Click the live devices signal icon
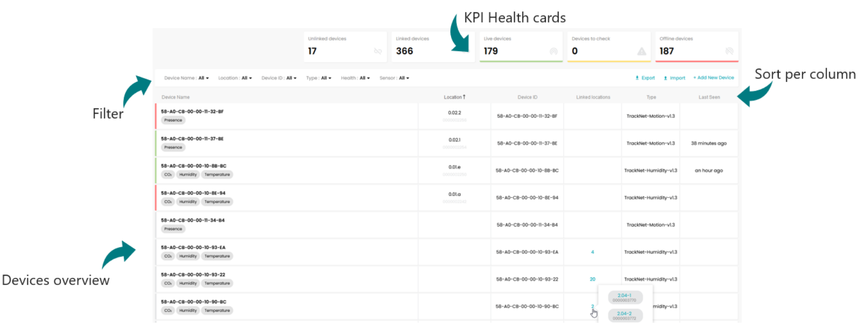The image size is (868, 324). pos(554,51)
